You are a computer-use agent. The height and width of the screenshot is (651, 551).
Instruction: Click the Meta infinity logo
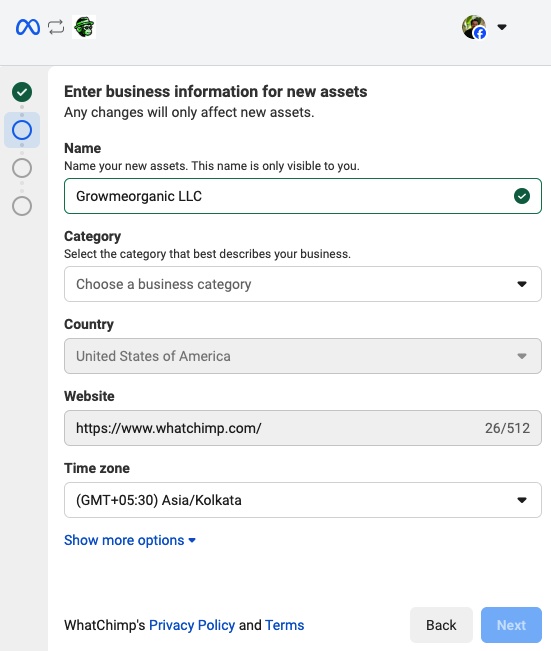pos(28,27)
